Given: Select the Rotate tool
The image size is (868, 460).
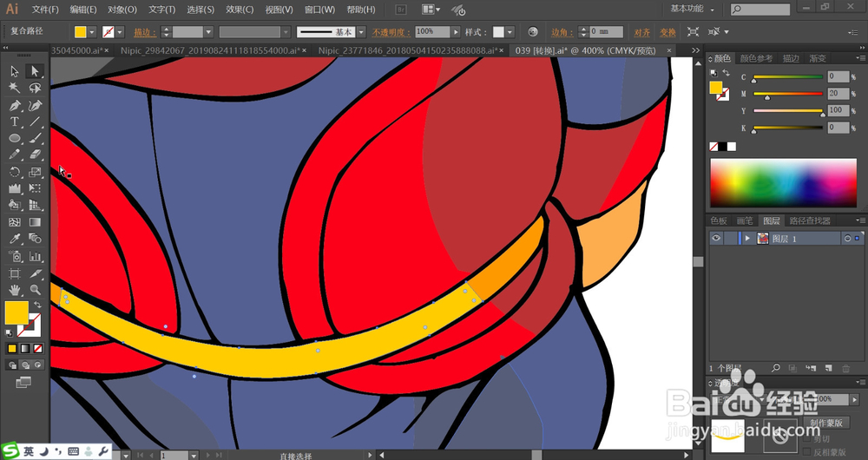Looking at the screenshot, I should [x=15, y=172].
